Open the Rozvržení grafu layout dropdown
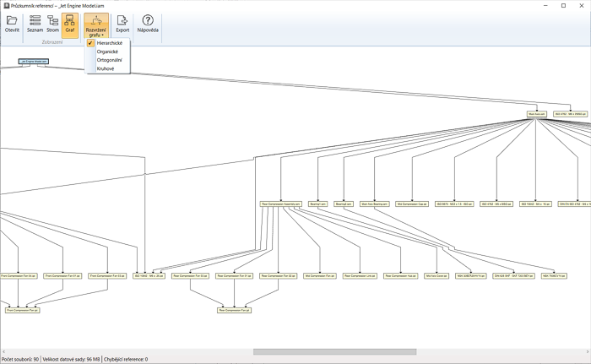The width and height of the screenshot is (591, 364). coord(96,25)
